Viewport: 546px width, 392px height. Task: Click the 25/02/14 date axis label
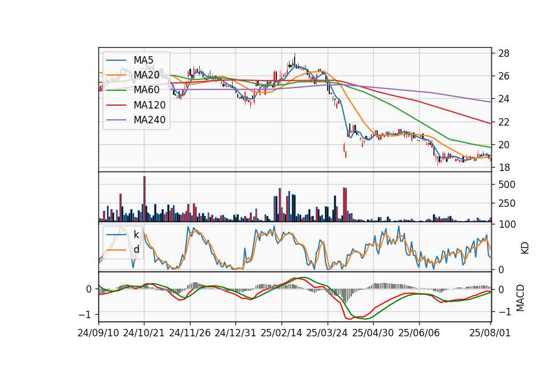(282, 333)
